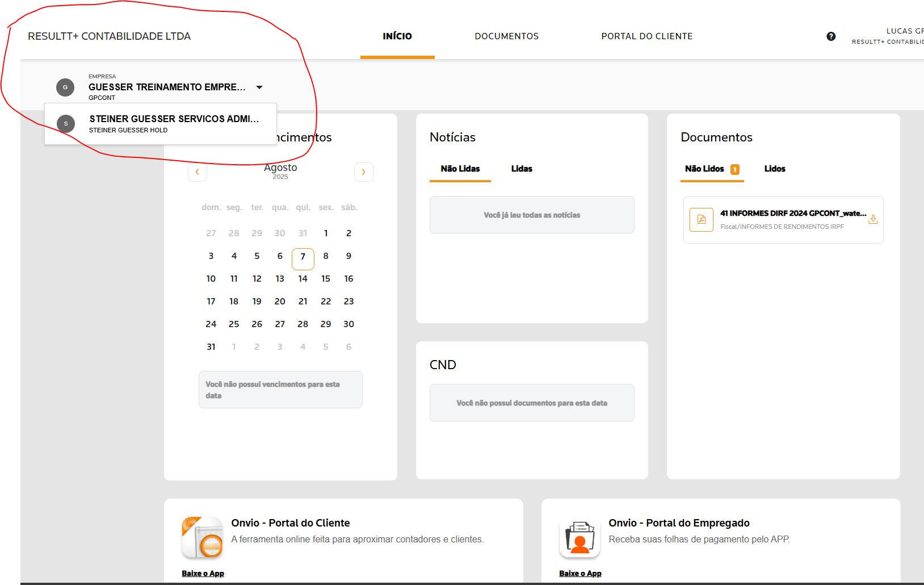Open the DOCUMENTOS menu tab
This screenshot has height=585, width=924.
506,36
